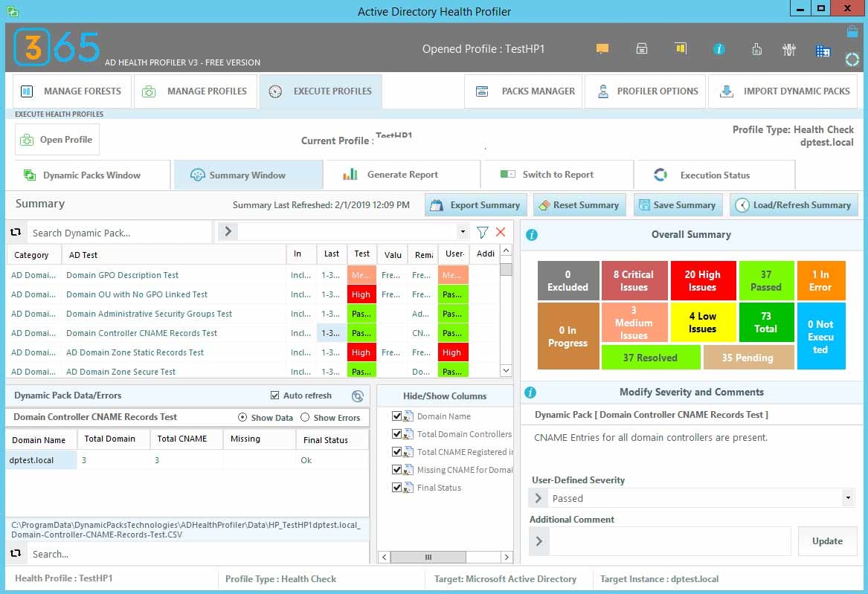
Task: Click the Search Dynamic Pack input field
Action: click(119, 232)
